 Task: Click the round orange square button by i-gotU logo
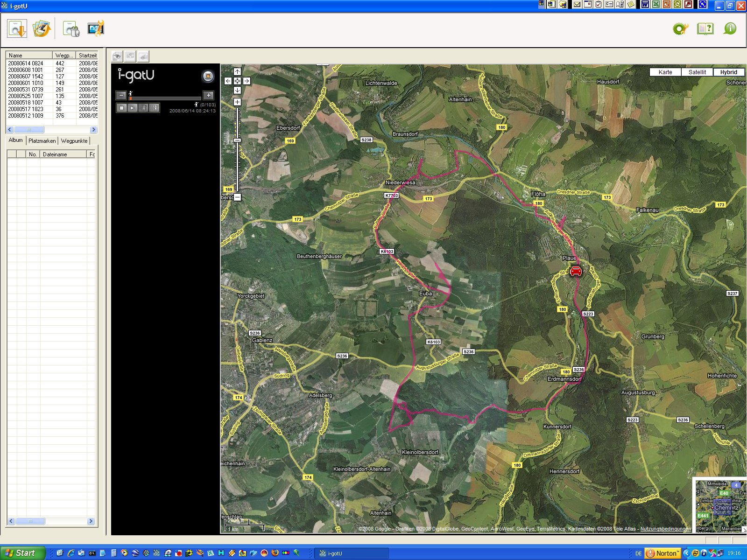tap(208, 76)
